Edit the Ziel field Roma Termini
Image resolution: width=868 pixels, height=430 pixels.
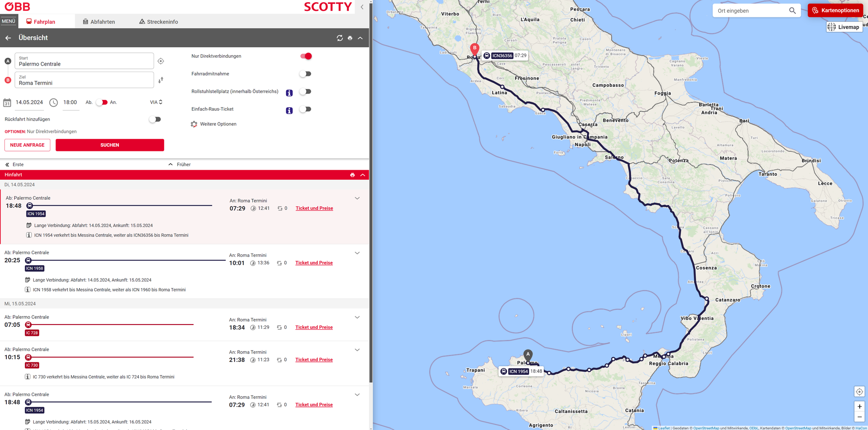click(x=84, y=80)
